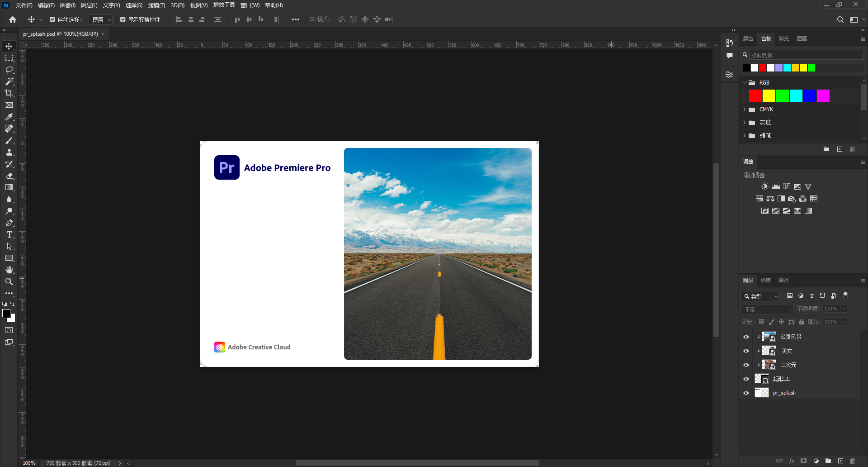Switch to the 颜色 panel tab

748,38
